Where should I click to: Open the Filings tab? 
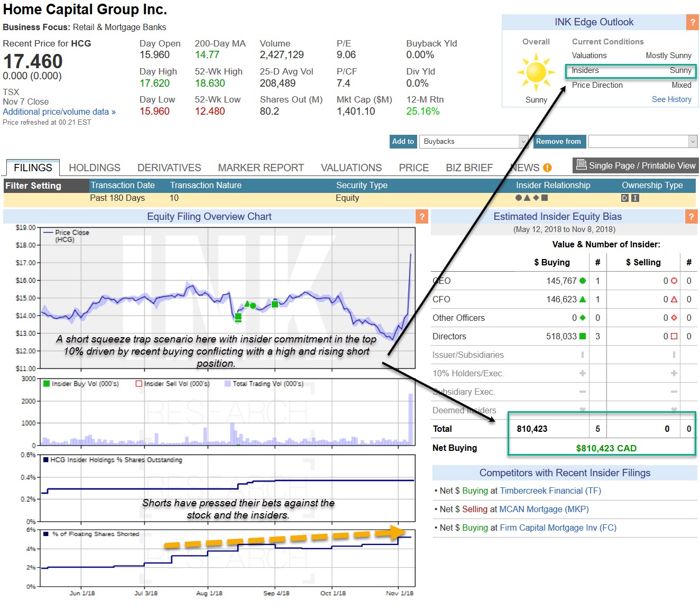(x=33, y=168)
